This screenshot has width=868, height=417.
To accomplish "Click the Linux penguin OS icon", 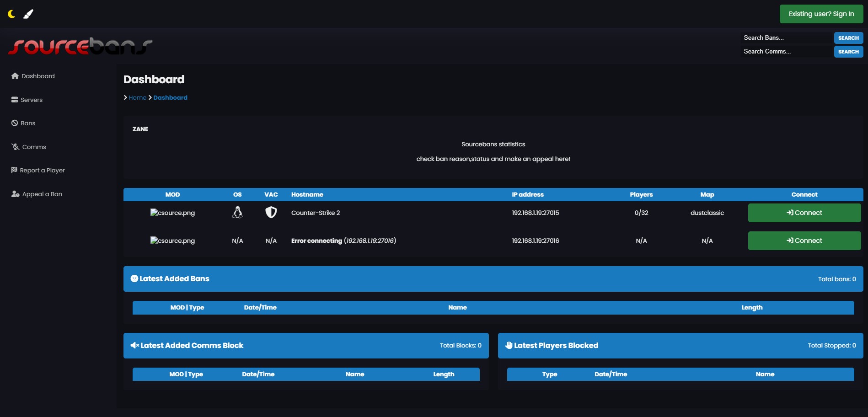I will 237,213.
